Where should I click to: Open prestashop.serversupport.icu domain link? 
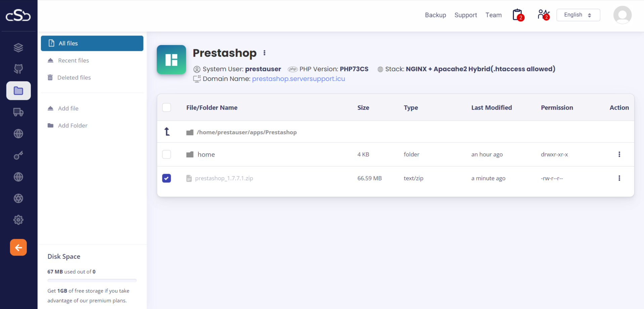click(x=298, y=79)
